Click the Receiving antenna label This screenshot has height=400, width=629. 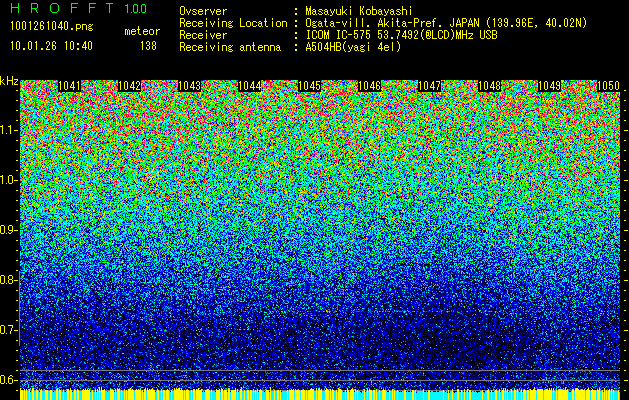coord(230,47)
